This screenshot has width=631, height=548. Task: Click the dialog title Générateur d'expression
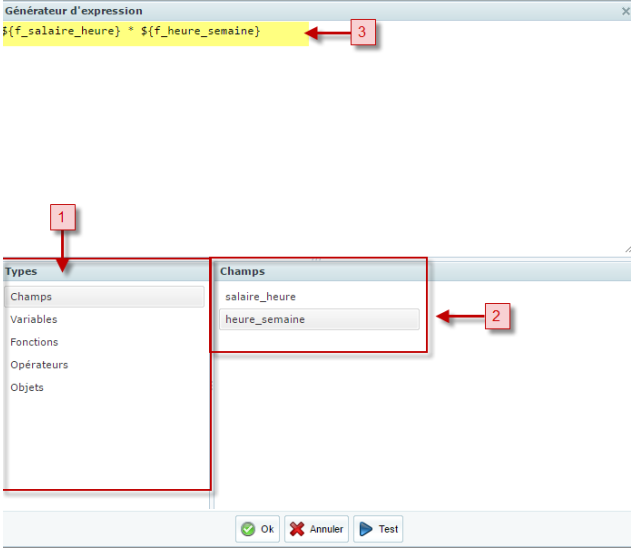pos(74,10)
